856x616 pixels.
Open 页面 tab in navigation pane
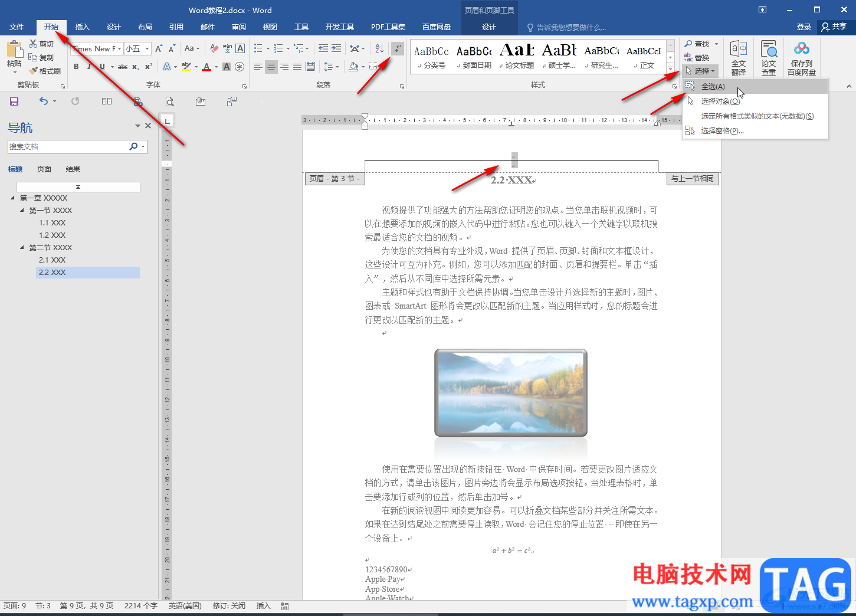[44, 169]
